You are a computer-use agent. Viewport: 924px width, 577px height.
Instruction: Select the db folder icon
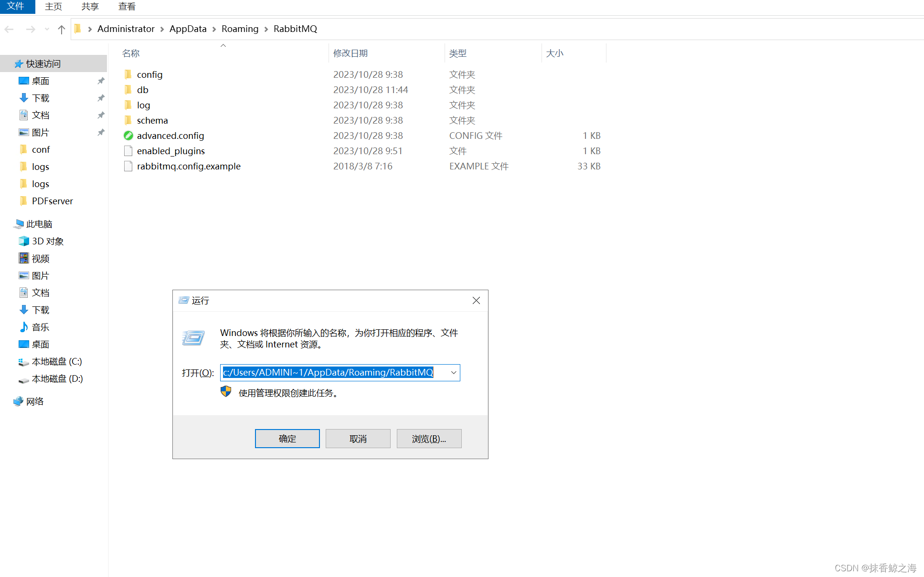click(128, 90)
